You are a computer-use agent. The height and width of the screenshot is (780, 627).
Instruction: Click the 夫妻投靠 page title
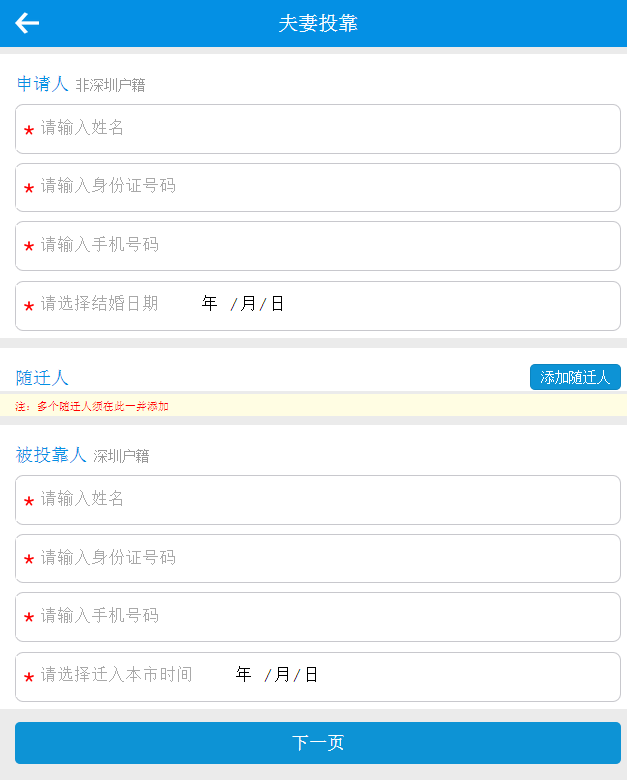(318, 23)
